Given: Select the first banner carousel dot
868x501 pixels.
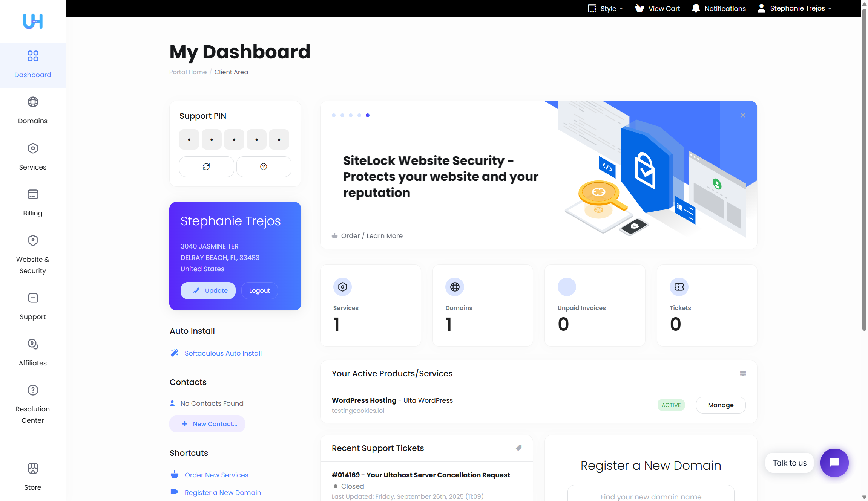Looking at the screenshot, I should click(334, 115).
